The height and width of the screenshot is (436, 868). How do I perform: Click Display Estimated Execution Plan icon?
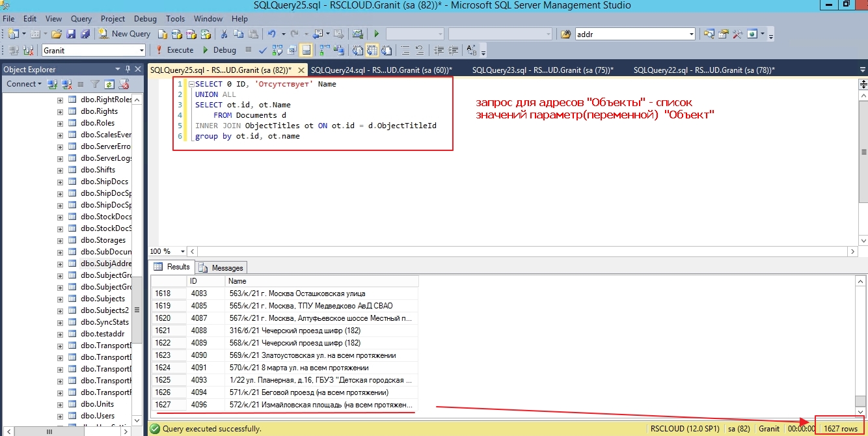click(x=277, y=50)
